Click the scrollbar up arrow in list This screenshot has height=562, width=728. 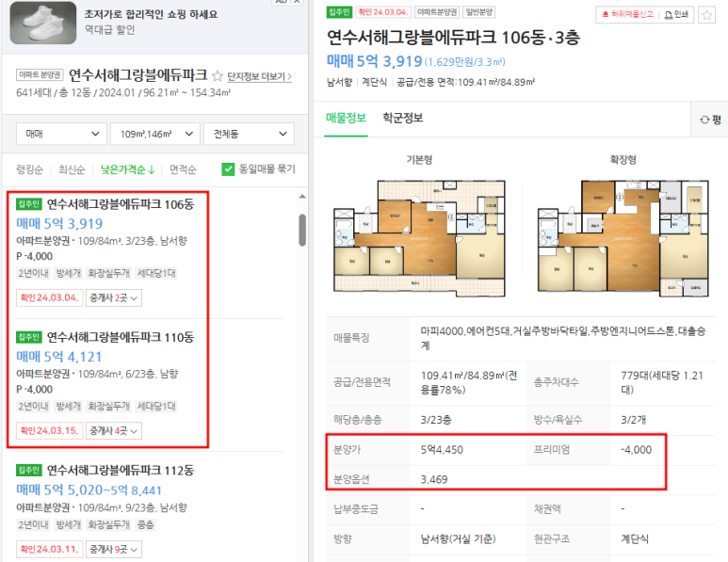[302, 197]
